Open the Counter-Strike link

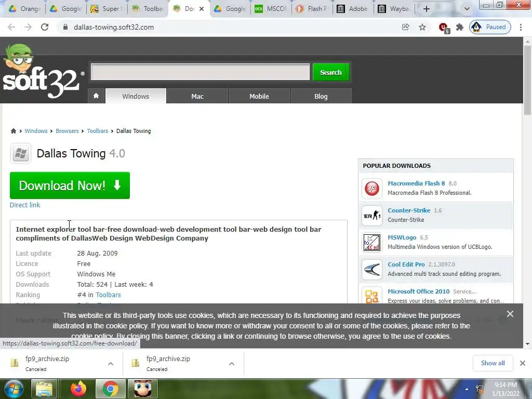[409, 210]
